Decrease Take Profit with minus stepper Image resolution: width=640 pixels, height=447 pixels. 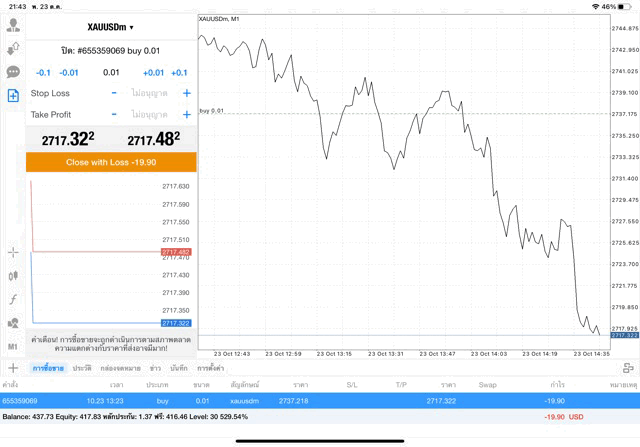[x=114, y=114]
